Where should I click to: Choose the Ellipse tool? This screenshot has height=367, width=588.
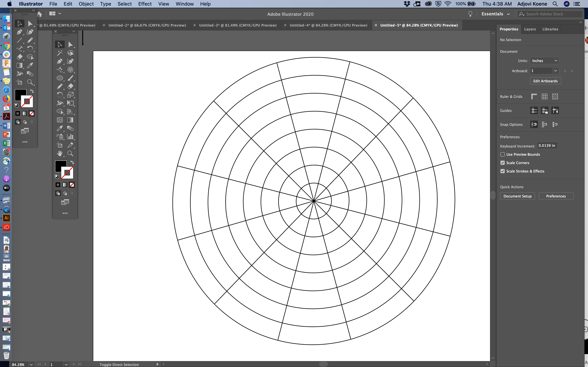click(59, 78)
